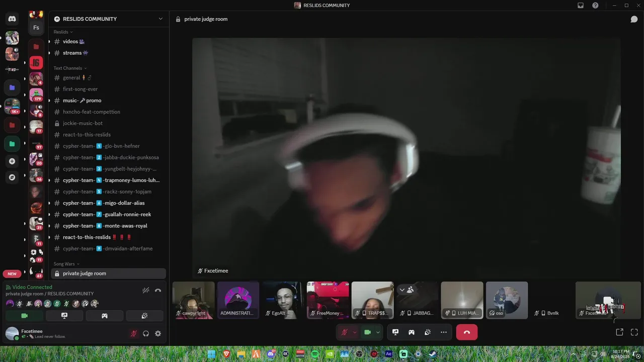Open the chat panel for this voice call
Image resolution: width=644 pixels, height=362 pixels.
click(634, 19)
